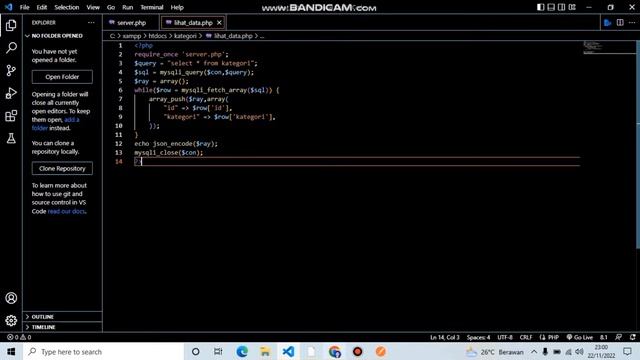
Task: Click the Ln 14, Col 3 cursor position
Action: pyautogui.click(x=444, y=337)
